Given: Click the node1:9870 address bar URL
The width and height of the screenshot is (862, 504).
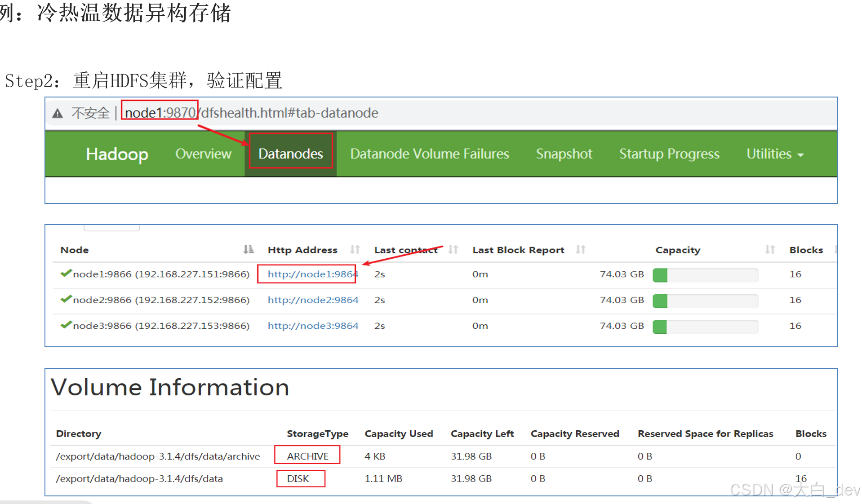Looking at the screenshot, I should point(159,113).
